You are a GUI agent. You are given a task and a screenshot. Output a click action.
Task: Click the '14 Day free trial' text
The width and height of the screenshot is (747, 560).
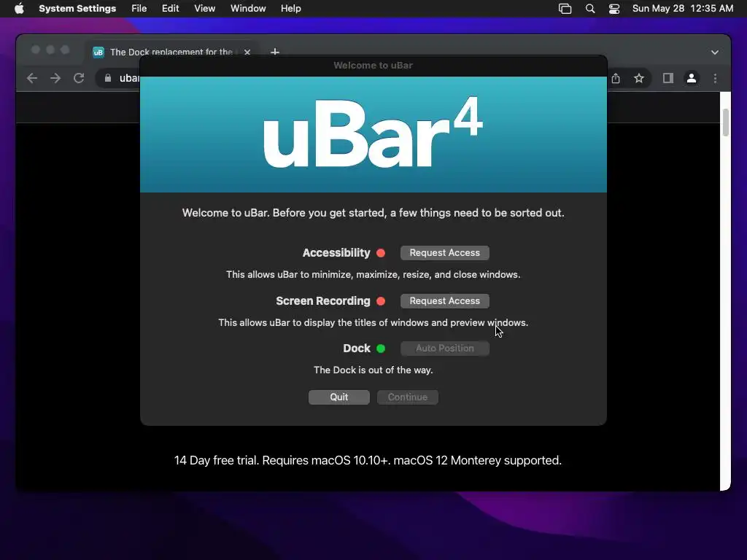point(368,461)
